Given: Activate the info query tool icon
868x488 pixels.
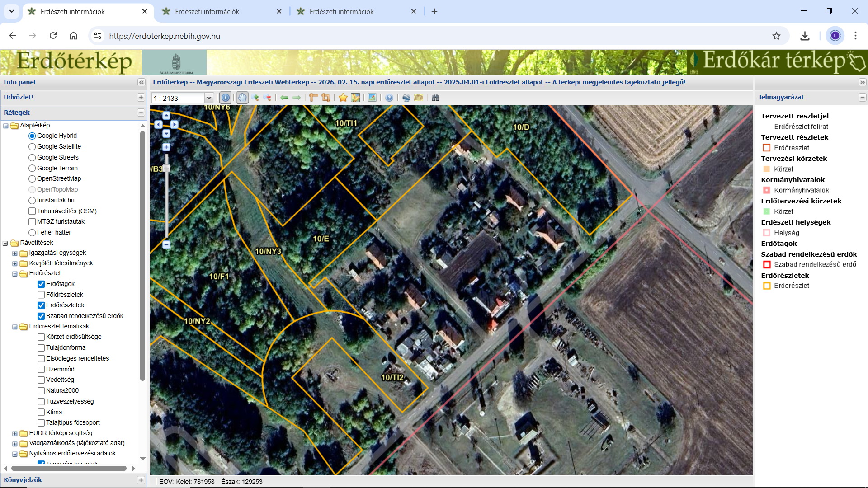Looking at the screenshot, I should [x=225, y=98].
